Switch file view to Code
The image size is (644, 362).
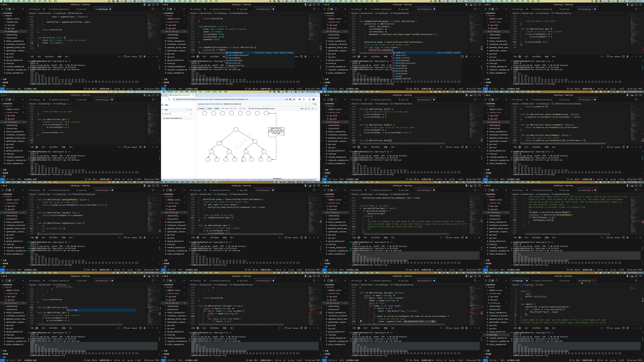coord(210,109)
